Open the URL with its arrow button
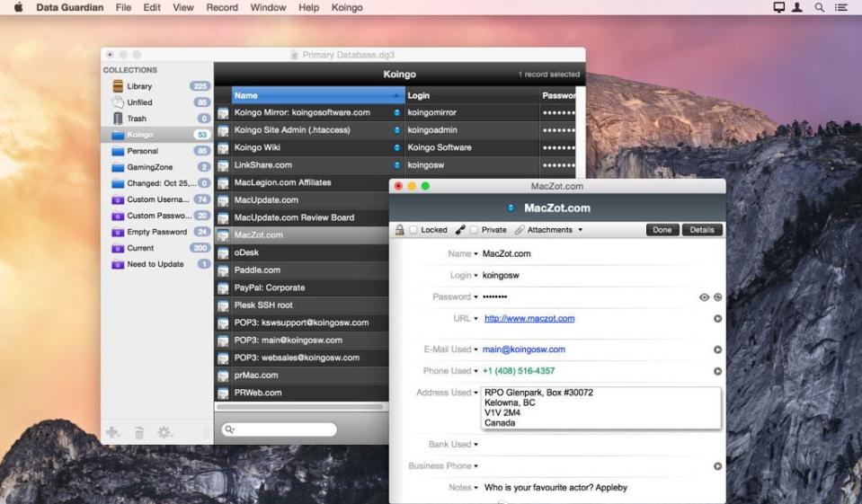Image resolution: width=862 pixels, height=504 pixels. coord(717,319)
